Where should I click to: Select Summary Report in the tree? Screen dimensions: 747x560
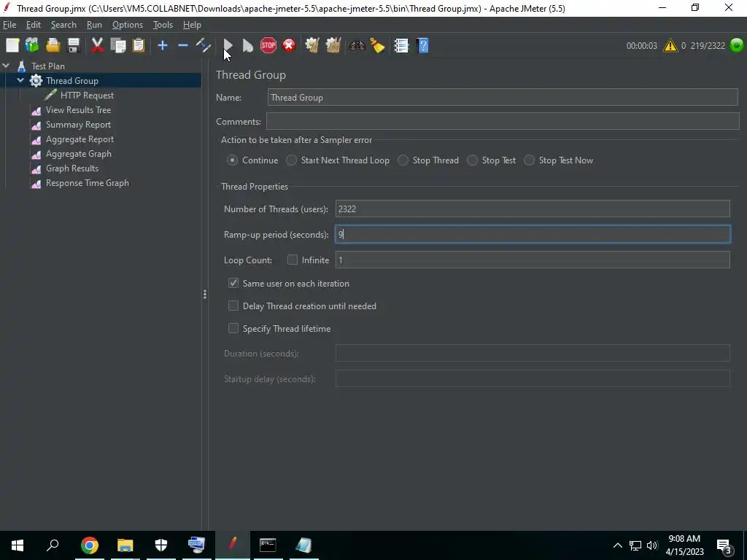(78, 125)
